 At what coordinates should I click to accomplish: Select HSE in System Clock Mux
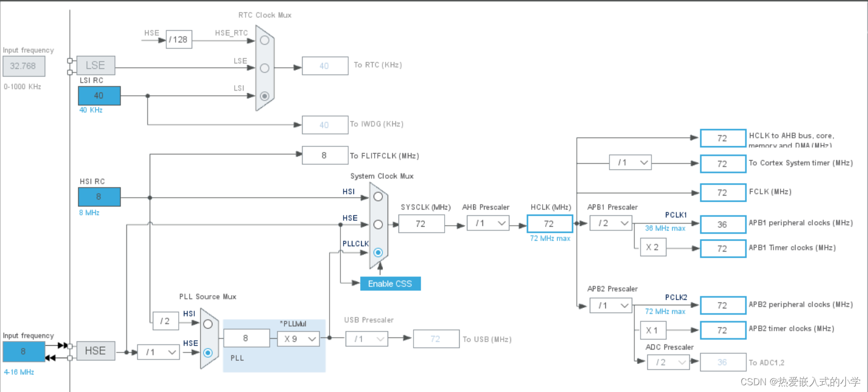378,225
